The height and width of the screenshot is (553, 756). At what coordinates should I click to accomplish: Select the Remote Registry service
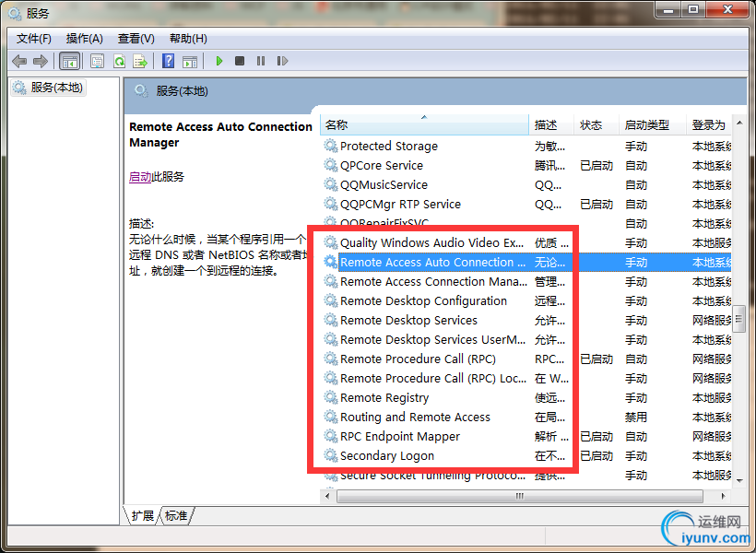pyautogui.click(x=526, y=397)
